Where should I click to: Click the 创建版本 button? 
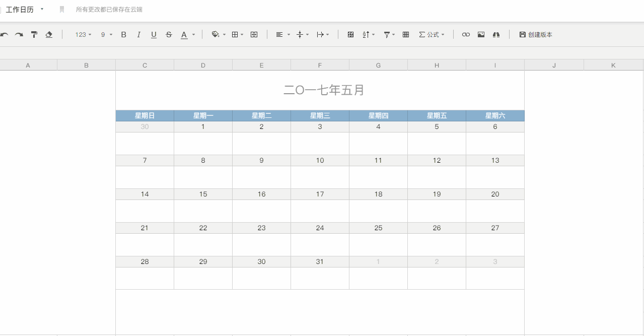point(536,35)
